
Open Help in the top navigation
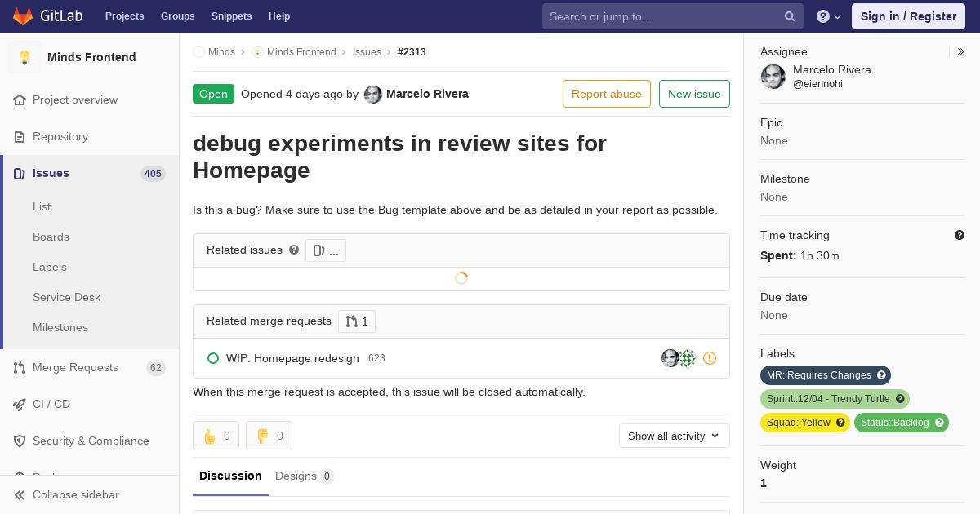click(x=279, y=16)
